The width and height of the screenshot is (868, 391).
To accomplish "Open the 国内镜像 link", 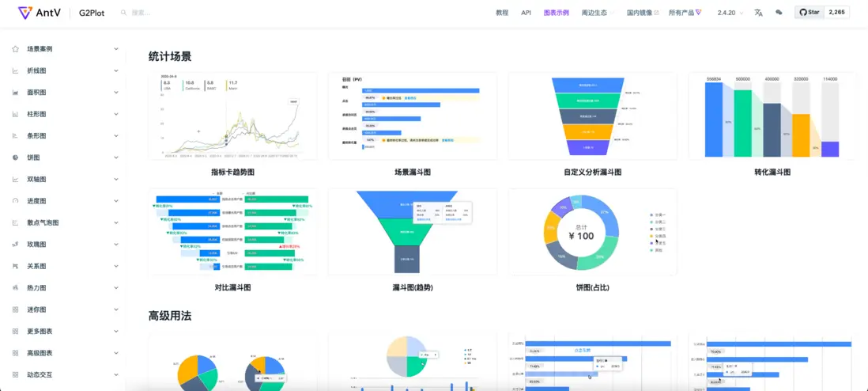I will [x=643, y=13].
